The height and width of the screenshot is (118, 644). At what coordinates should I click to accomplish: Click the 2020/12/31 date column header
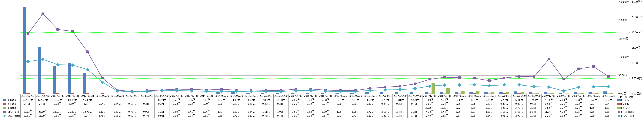pos(608,96)
